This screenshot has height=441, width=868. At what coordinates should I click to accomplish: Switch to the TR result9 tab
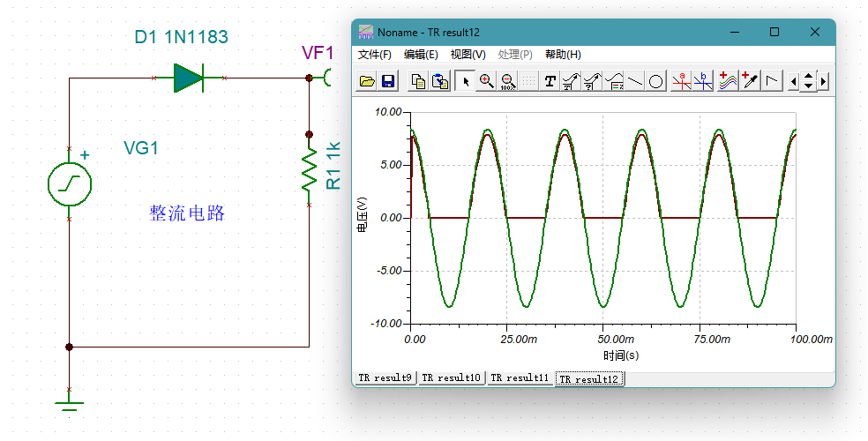point(385,377)
